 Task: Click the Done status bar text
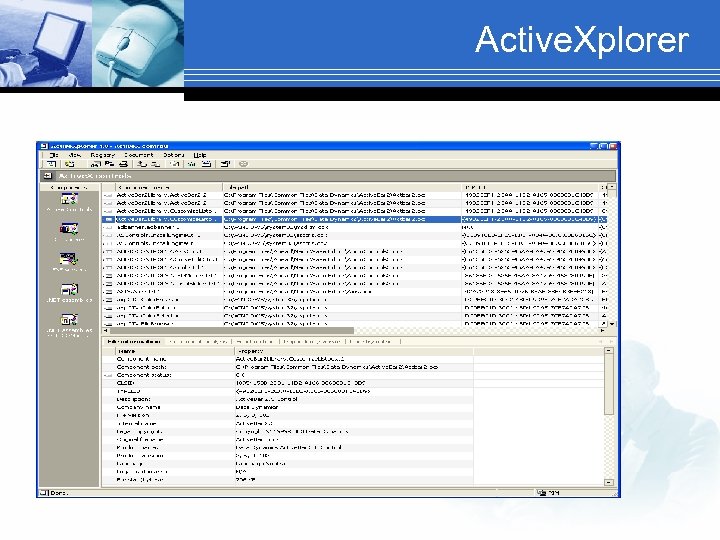pyautogui.click(x=59, y=493)
